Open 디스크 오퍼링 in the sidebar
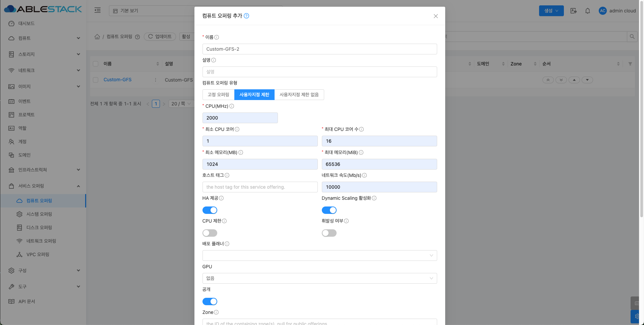The height and width of the screenshot is (325, 644). pos(39,228)
